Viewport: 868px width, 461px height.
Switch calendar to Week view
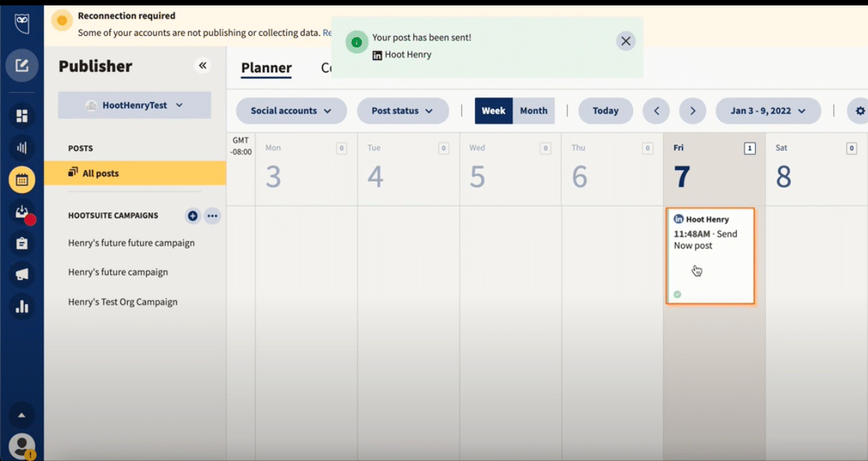(493, 111)
